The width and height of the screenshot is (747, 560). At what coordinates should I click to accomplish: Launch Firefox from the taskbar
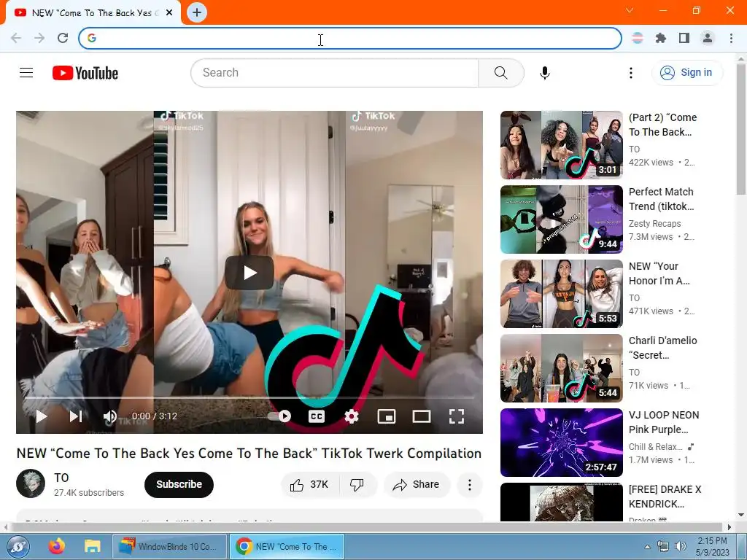click(57, 546)
